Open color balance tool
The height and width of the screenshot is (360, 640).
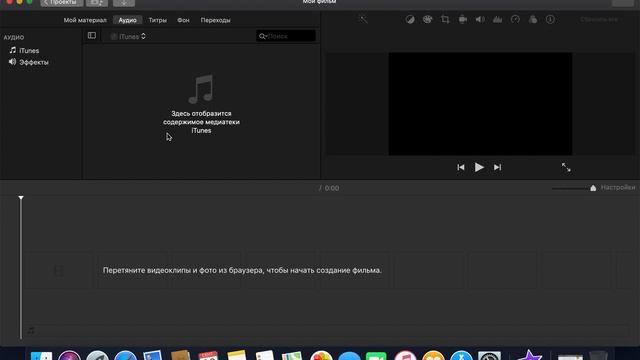pyautogui.click(x=410, y=19)
